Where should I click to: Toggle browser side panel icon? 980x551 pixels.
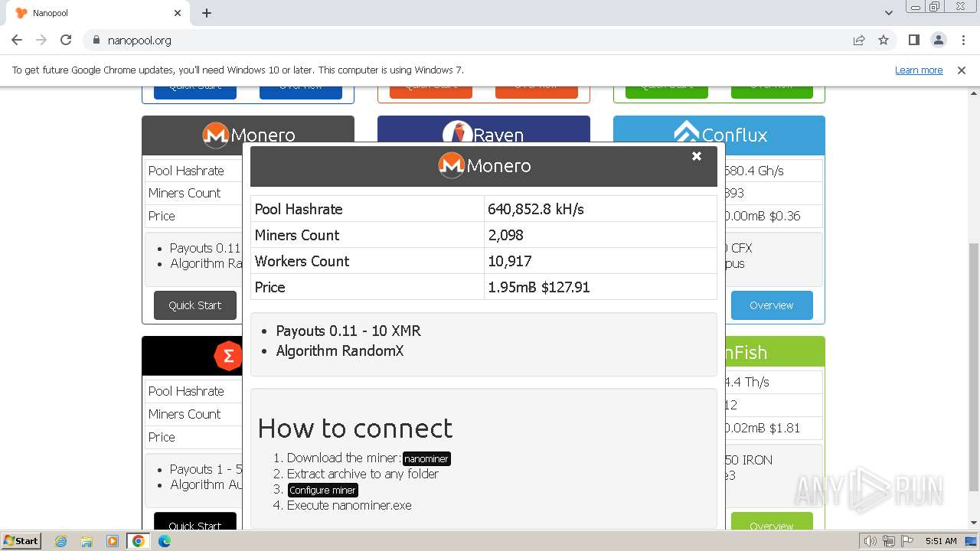click(913, 40)
